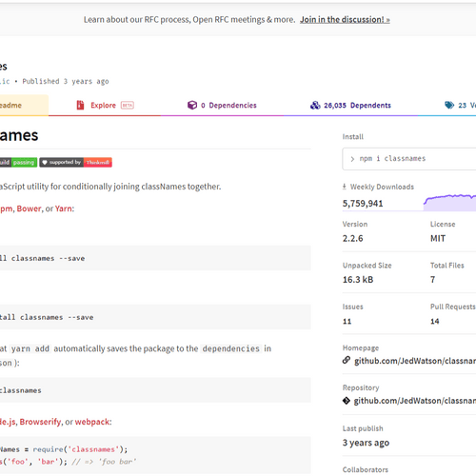This screenshot has width=476, height=476.
Task: Click 'Published 3 years ago' header text
Action: point(66,82)
